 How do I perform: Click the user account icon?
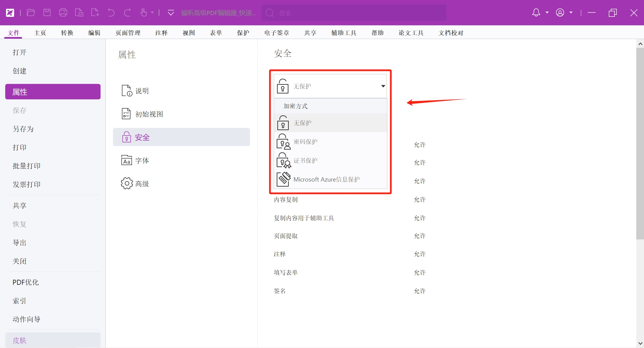tap(560, 13)
